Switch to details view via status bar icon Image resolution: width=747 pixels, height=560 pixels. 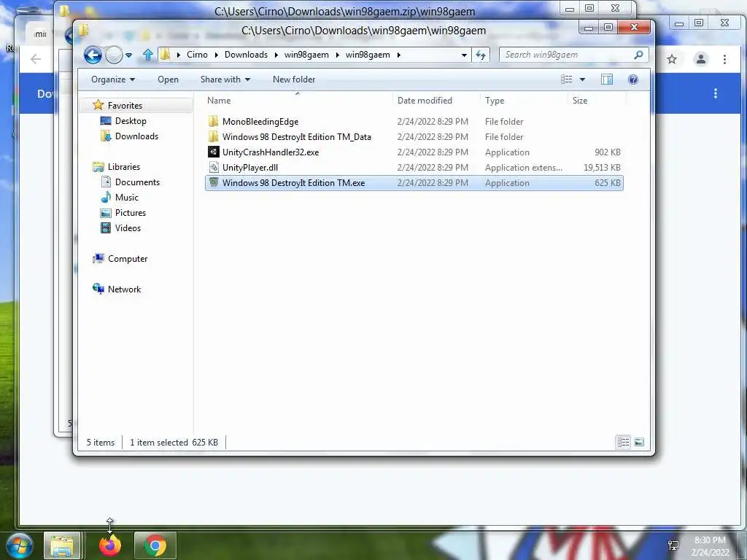coord(623,443)
